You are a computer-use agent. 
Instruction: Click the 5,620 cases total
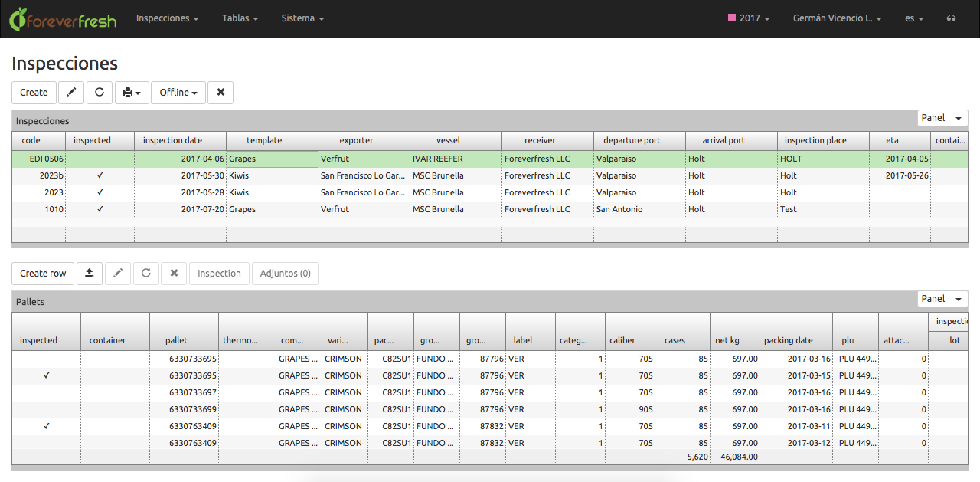point(697,457)
